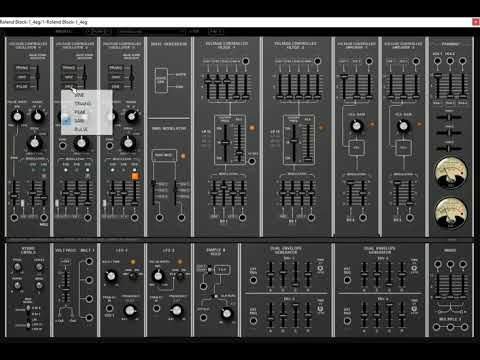The image size is (480, 360).
Task: Click oscillator 1's range knob
Action: point(38,116)
